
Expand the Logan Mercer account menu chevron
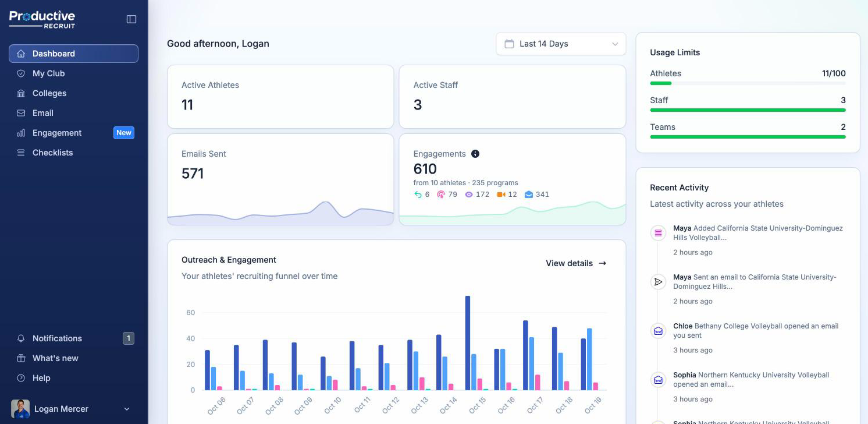[127, 409]
